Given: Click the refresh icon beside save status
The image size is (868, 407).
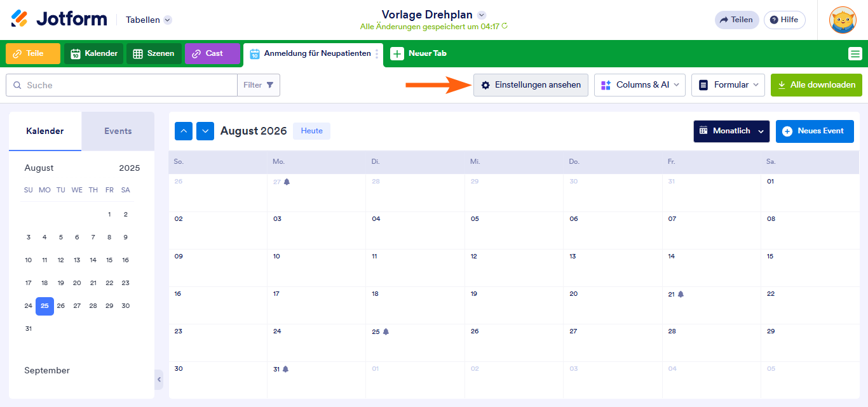Looking at the screenshot, I should pos(505,27).
